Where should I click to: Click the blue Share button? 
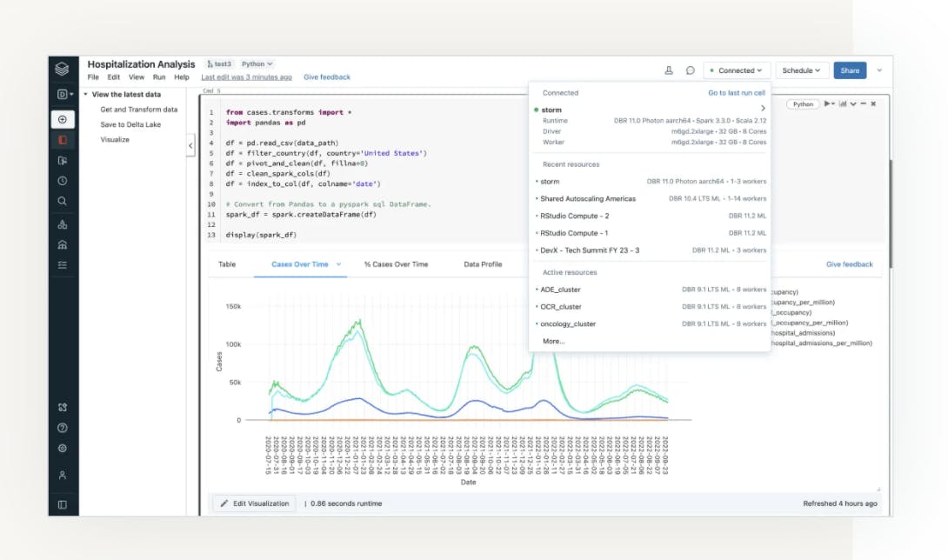(x=849, y=70)
